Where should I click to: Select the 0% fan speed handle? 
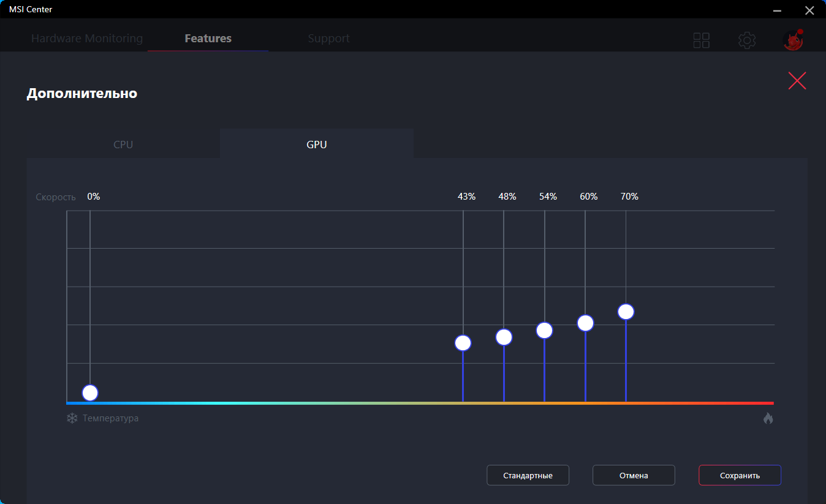click(x=90, y=393)
